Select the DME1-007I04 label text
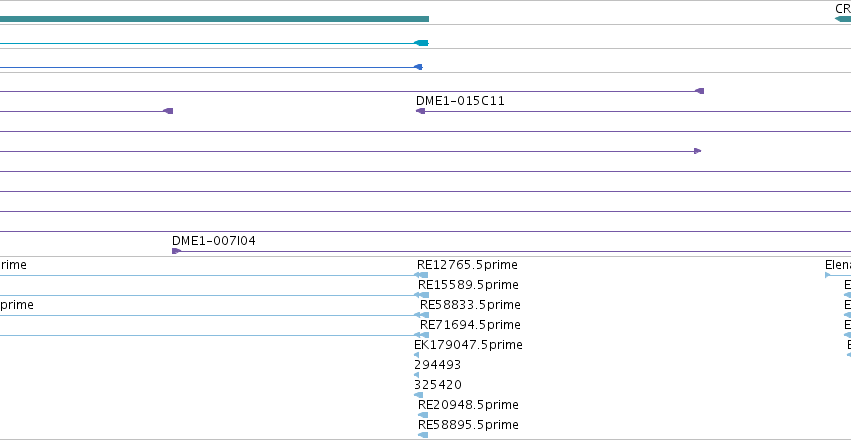Image resolution: width=851 pixels, height=440 pixels. (x=214, y=241)
